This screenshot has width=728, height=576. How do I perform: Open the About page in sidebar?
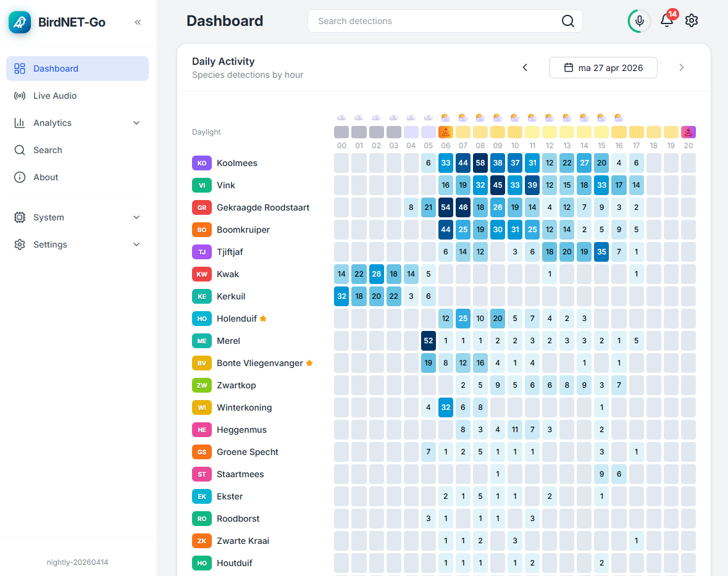pyautogui.click(x=46, y=177)
